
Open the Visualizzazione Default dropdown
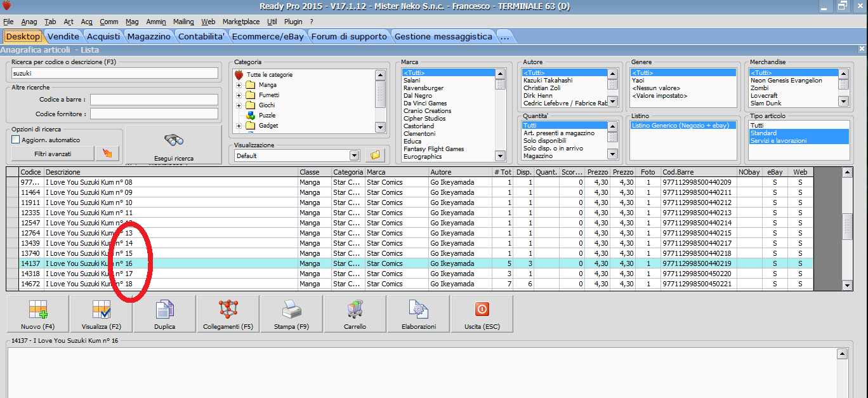pyautogui.click(x=354, y=156)
